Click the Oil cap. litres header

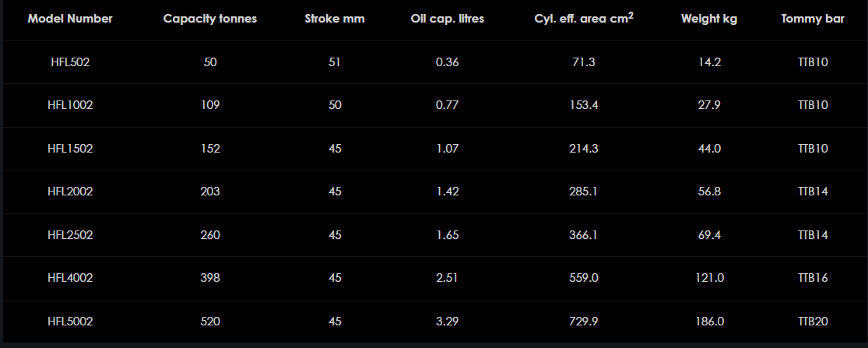448,19
